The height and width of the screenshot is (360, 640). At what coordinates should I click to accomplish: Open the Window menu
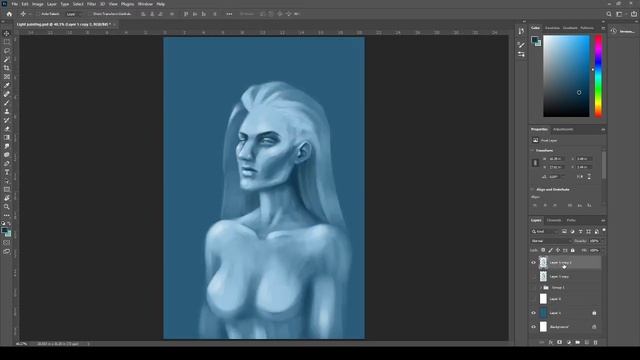click(x=145, y=4)
